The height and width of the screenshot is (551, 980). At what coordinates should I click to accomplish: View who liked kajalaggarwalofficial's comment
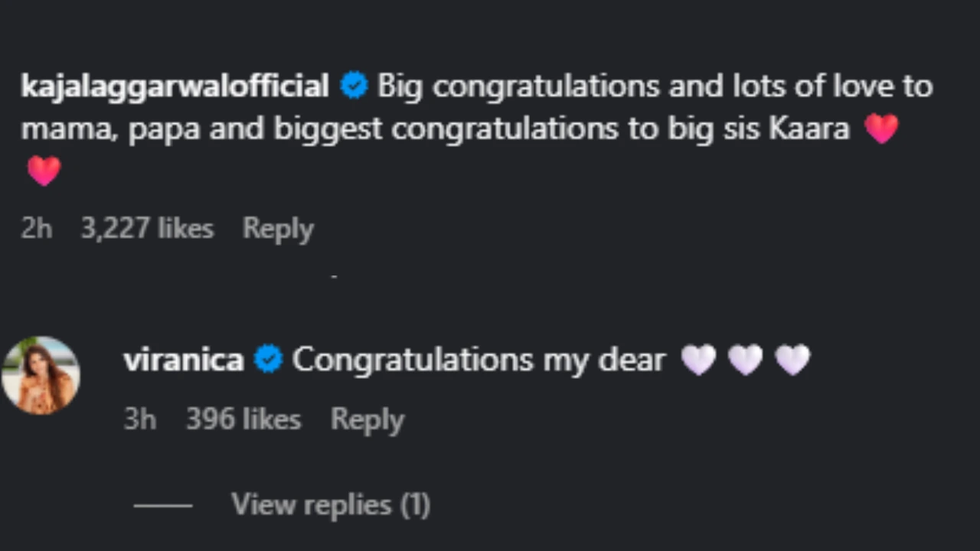pos(147,228)
